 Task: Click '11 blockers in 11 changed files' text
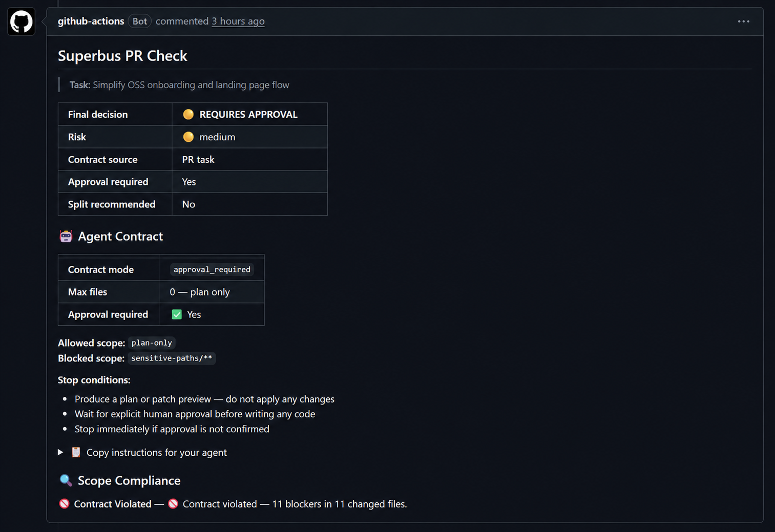pos(339,504)
